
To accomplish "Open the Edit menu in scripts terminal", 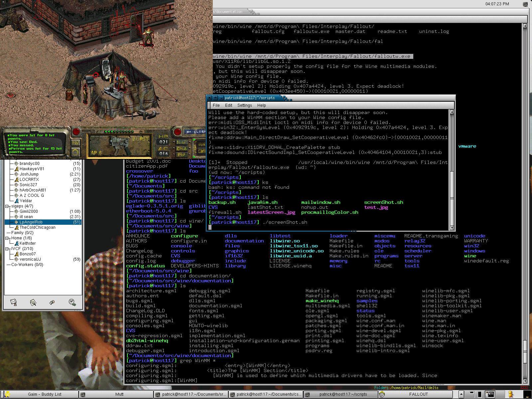I will tap(228, 105).
